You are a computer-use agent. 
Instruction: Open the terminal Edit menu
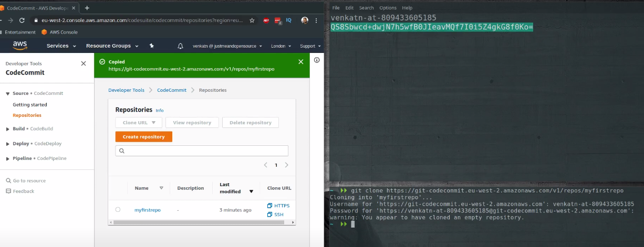(349, 8)
